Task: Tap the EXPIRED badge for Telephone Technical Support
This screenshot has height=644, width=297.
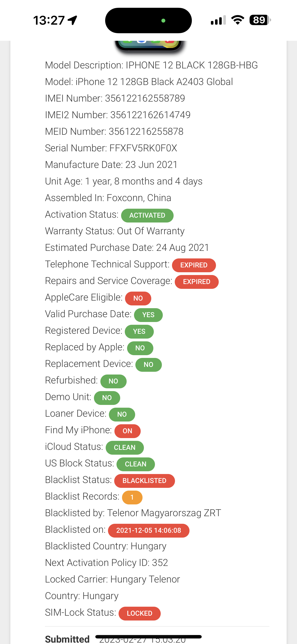Action: [194, 265]
